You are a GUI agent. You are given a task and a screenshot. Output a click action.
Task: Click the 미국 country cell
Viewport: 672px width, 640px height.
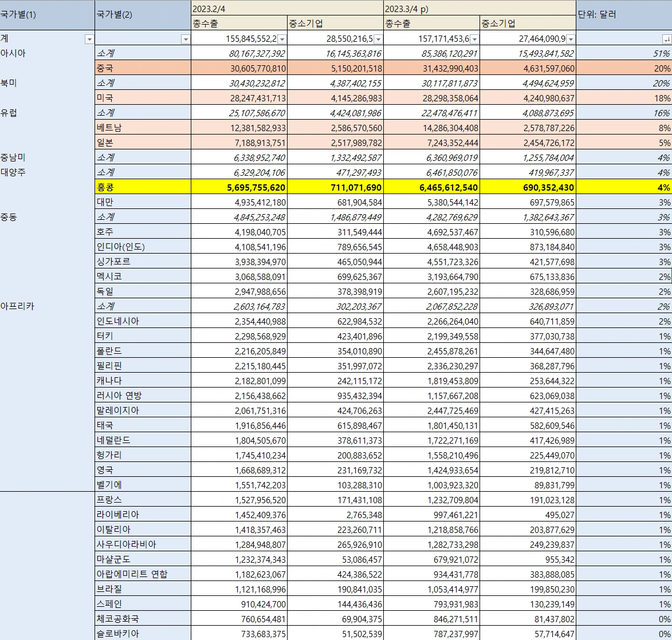point(143,98)
